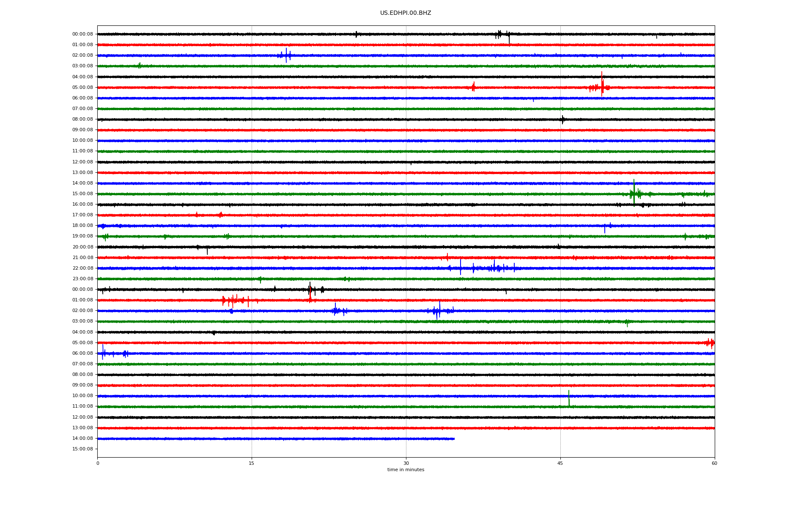The width and height of the screenshot is (812, 508).
Task: Click the x-axis tick label 15
Action: (252, 463)
